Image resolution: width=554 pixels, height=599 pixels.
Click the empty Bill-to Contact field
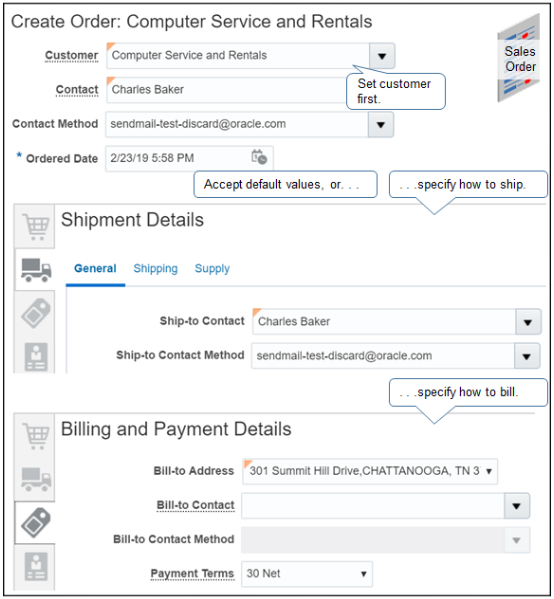[373, 506]
